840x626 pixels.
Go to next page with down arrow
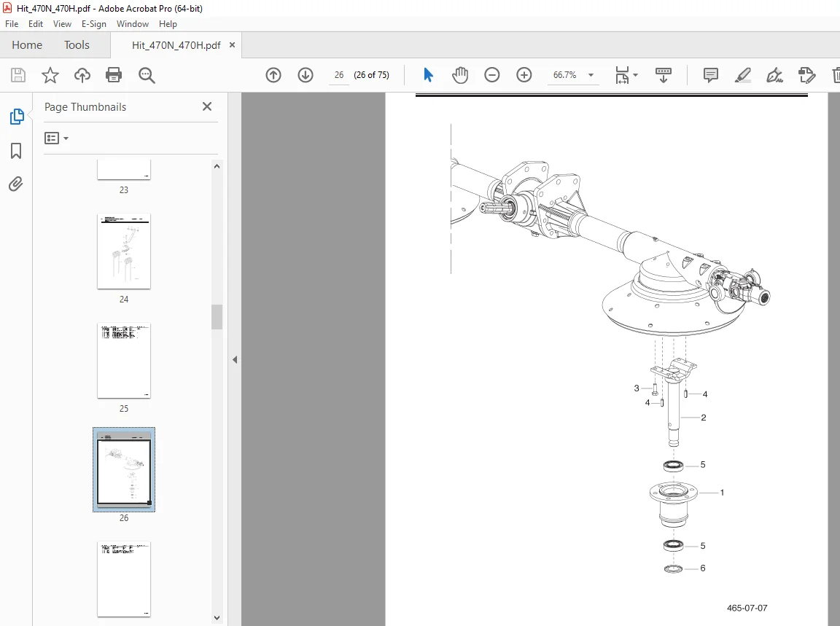[x=306, y=75]
